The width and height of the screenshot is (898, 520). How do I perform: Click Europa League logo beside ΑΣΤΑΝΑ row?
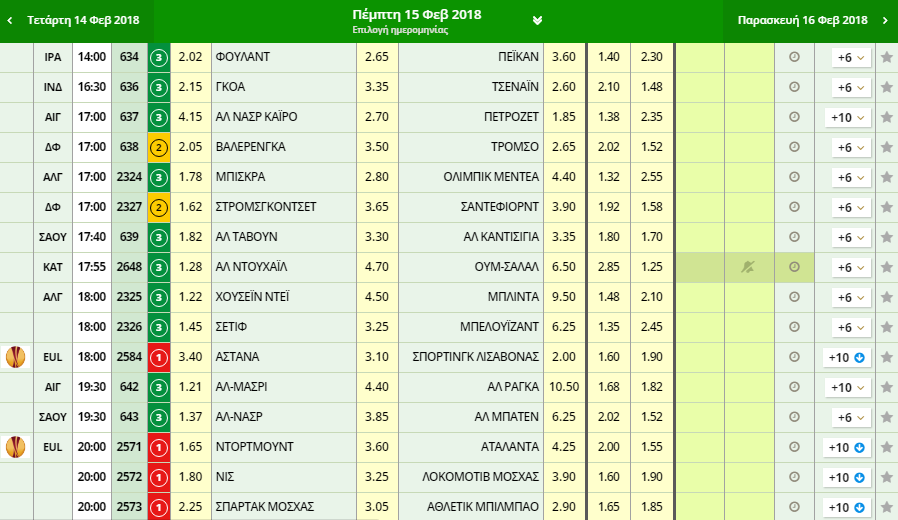pyautogui.click(x=16, y=357)
